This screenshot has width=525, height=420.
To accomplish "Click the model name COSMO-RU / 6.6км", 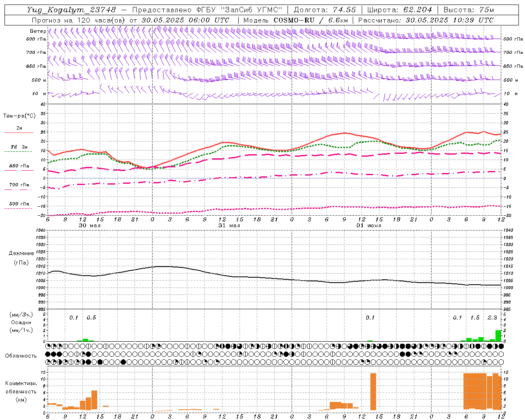I will coord(311,20).
